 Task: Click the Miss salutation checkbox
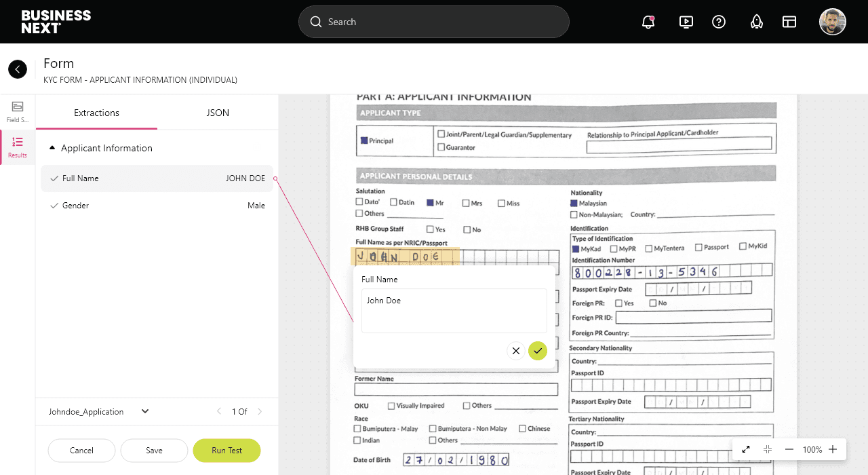tap(501, 203)
